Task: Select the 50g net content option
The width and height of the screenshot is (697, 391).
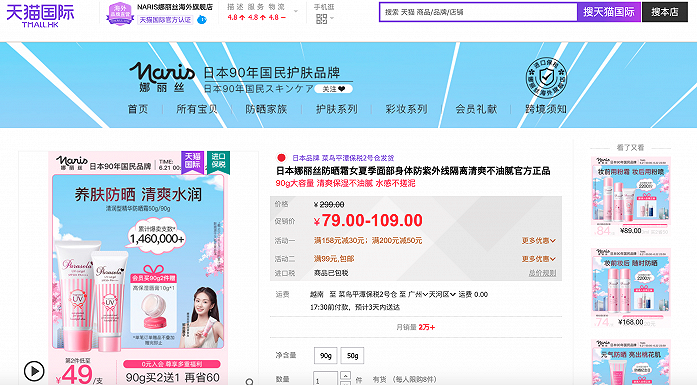Action: tap(352, 355)
